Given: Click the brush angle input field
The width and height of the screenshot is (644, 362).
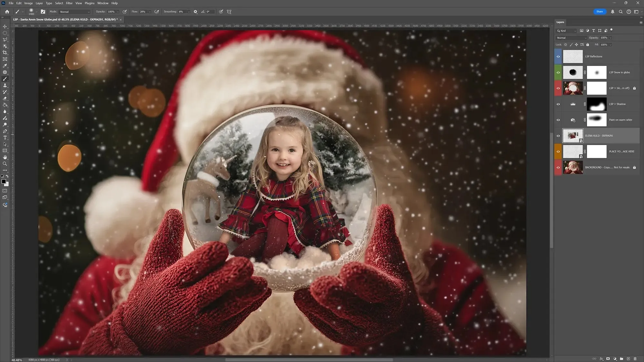Looking at the screenshot, I should click(x=210, y=12).
